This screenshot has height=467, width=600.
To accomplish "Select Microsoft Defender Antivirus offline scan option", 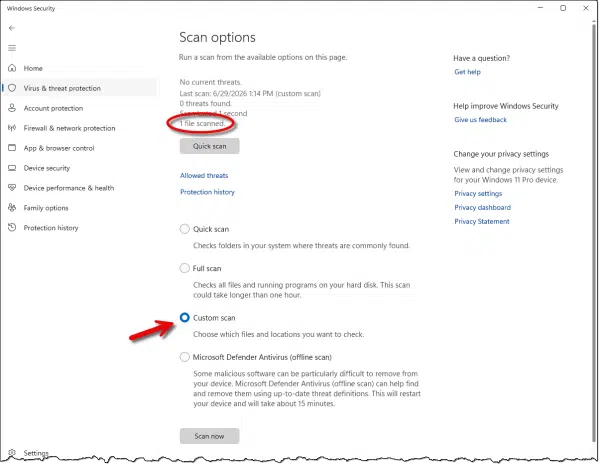I will point(184,357).
